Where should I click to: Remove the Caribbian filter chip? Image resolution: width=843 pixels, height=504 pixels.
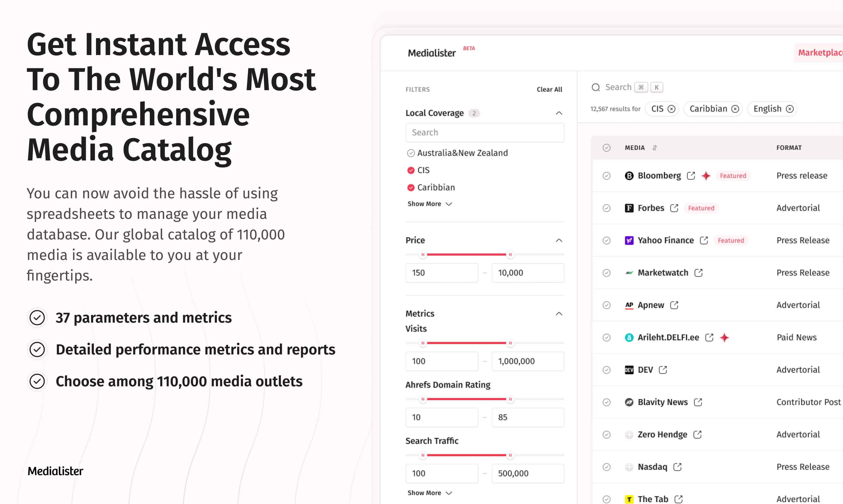point(735,109)
